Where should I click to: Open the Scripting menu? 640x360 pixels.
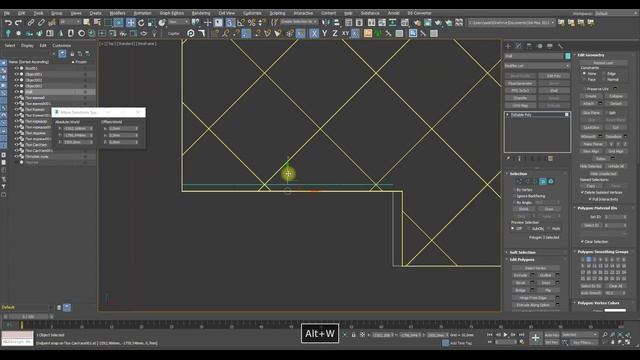click(x=277, y=13)
